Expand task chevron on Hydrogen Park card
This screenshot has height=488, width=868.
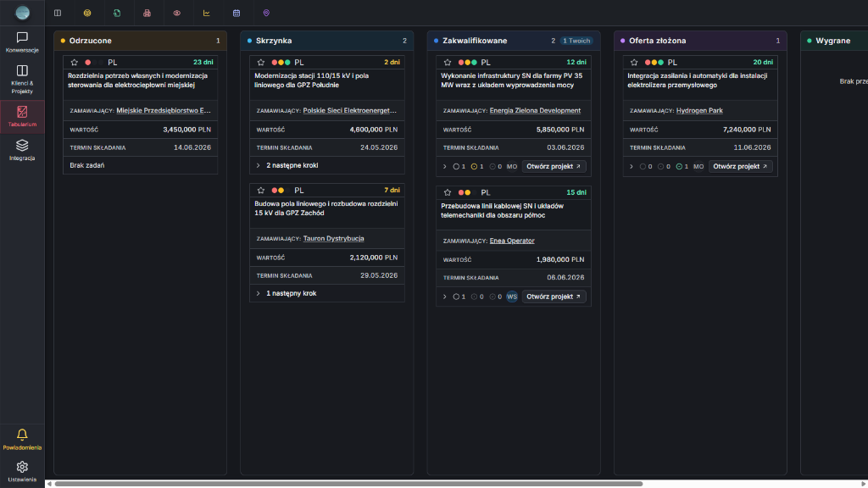click(631, 167)
